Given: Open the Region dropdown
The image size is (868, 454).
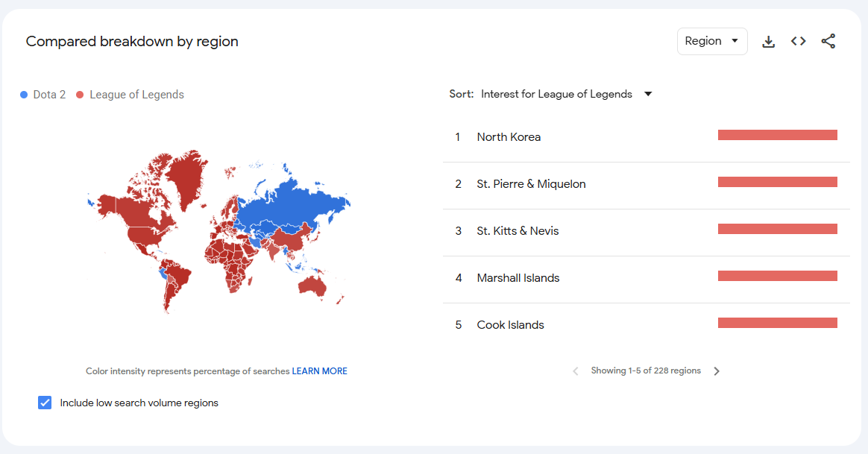Looking at the screenshot, I should (x=712, y=41).
